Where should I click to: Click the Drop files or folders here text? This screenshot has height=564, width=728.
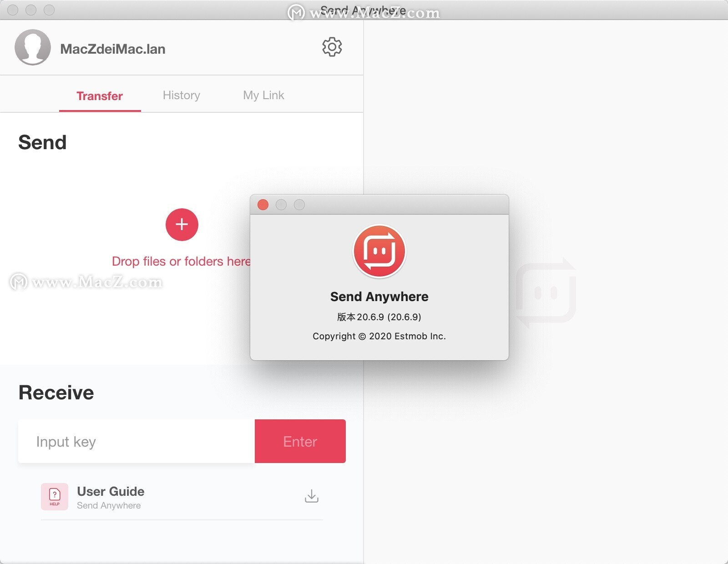(x=182, y=262)
